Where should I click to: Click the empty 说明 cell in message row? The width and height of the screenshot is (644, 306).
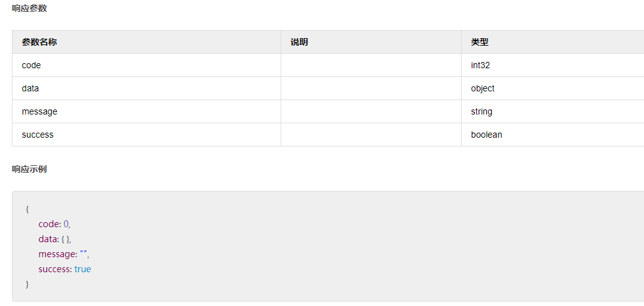click(371, 111)
